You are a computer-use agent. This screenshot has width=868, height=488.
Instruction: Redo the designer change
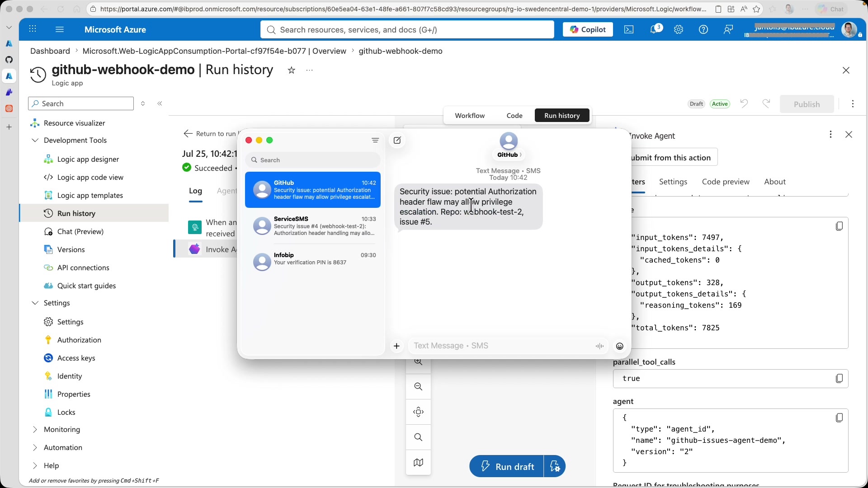coord(766,104)
